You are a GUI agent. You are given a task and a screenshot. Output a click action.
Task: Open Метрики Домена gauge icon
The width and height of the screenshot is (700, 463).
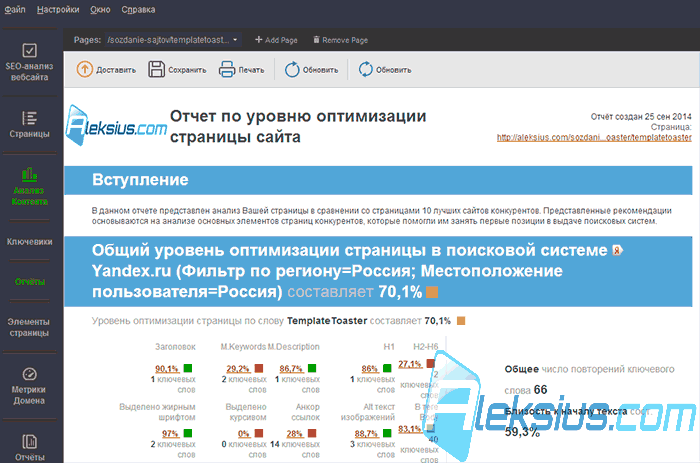point(29,374)
